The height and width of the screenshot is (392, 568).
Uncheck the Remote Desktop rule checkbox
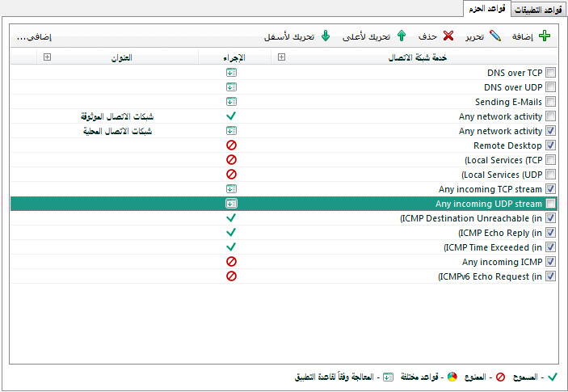pyautogui.click(x=550, y=145)
